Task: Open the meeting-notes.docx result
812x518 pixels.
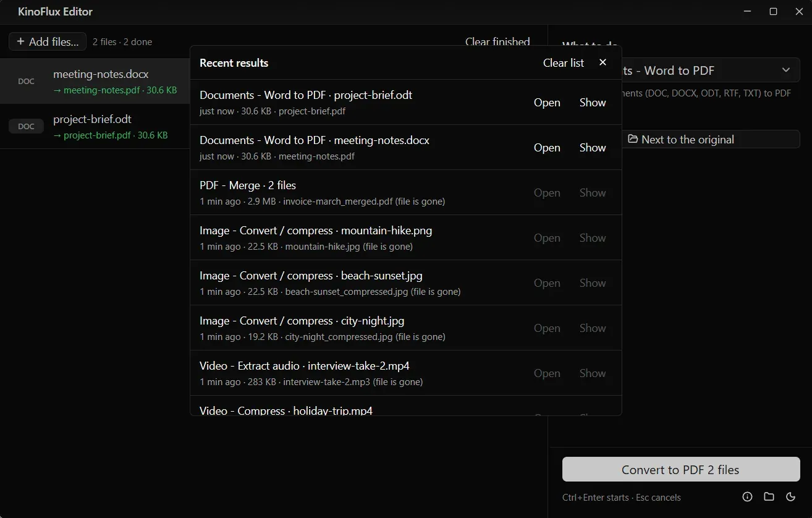Action: click(x=547, y=148)
